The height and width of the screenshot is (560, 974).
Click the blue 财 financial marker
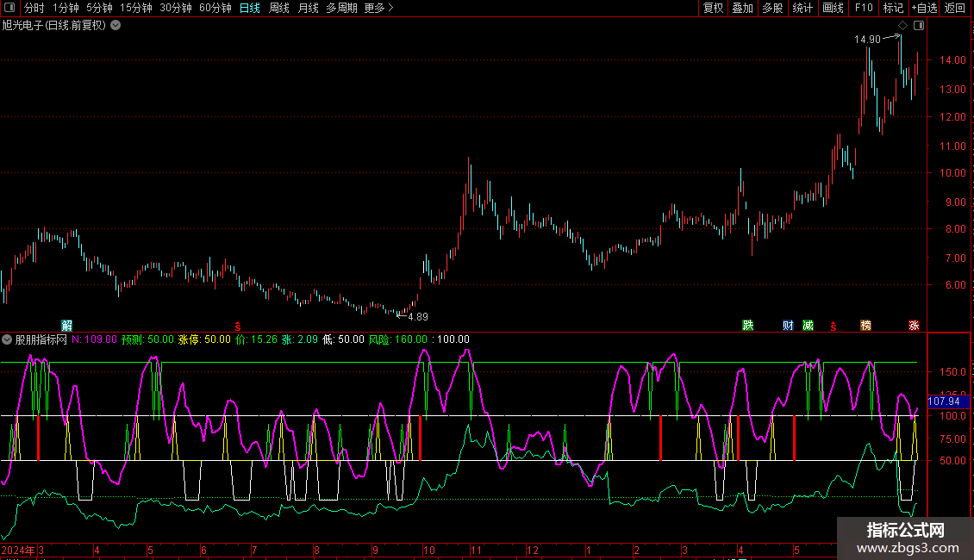click(x=788, y=326)
